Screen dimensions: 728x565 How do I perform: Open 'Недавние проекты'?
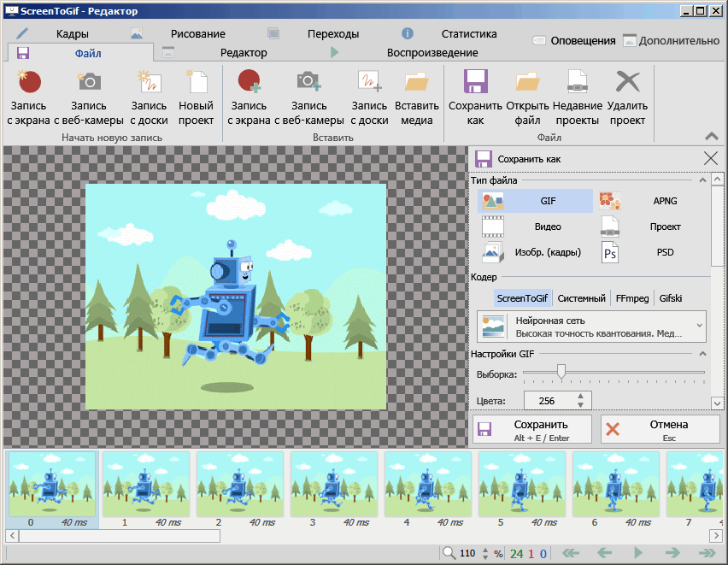pos(578,97)
